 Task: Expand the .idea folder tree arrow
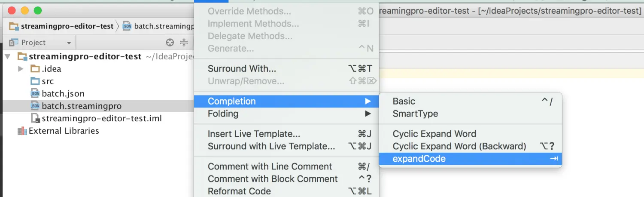click(21, 69)
